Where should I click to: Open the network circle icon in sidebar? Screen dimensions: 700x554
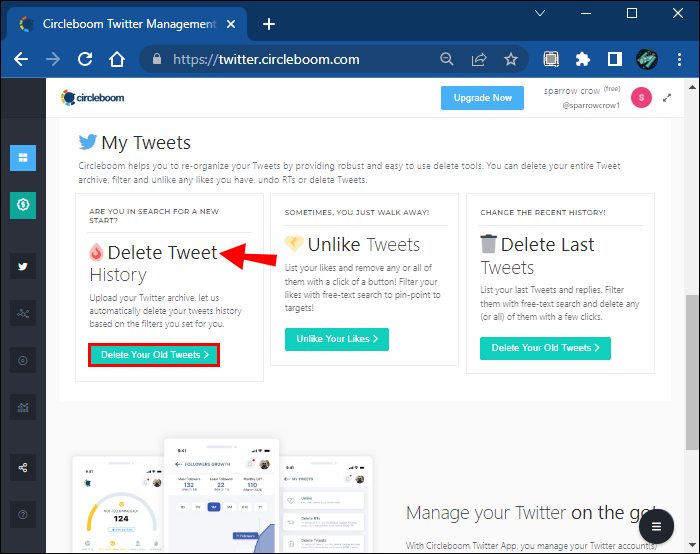[x=23, y=313]
